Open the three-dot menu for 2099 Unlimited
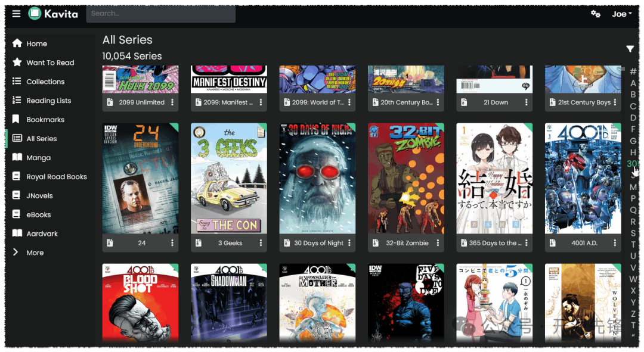The width and height of the screenshot is (644, 352). [x=172, y=102]
